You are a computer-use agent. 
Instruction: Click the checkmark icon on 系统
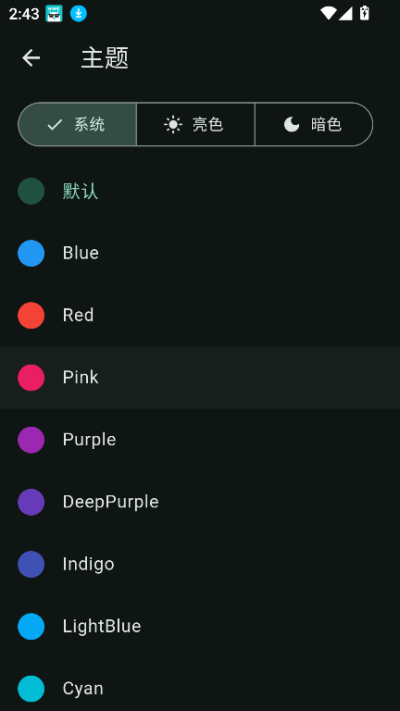coord(55,125)
